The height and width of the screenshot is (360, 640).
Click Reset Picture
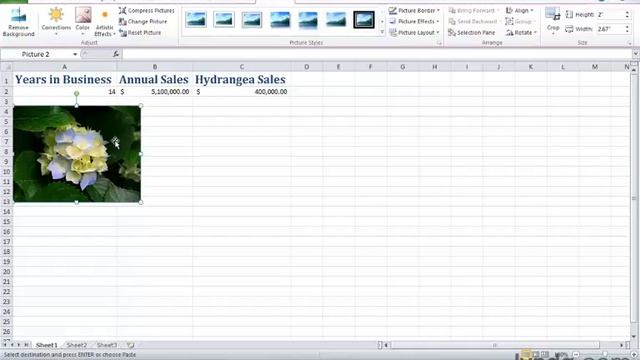tap(140, 33)
